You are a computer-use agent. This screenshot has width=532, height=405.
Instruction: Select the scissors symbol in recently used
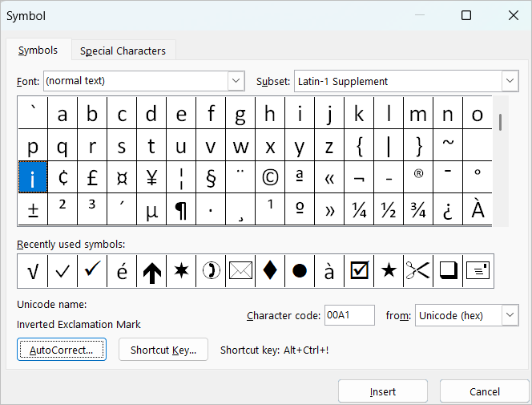pyautogui.click(x=419, y=271)
